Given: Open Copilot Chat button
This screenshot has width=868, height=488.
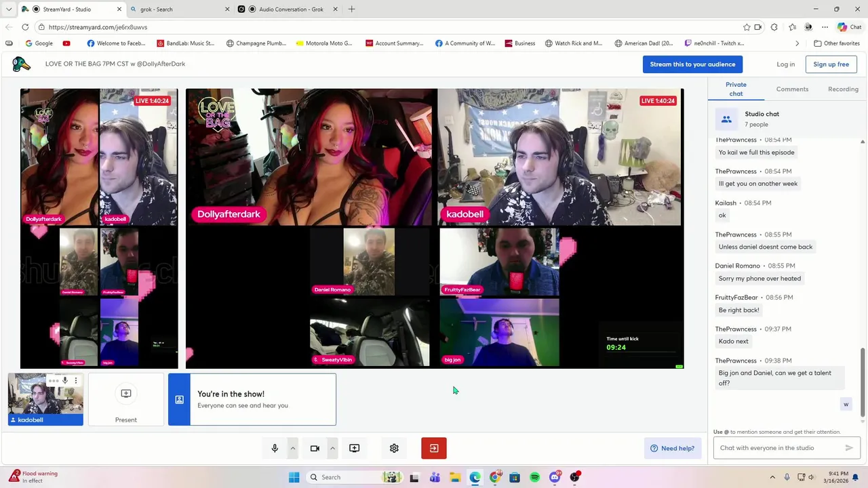Looking at the screenshot, I should tap(849, 27).
